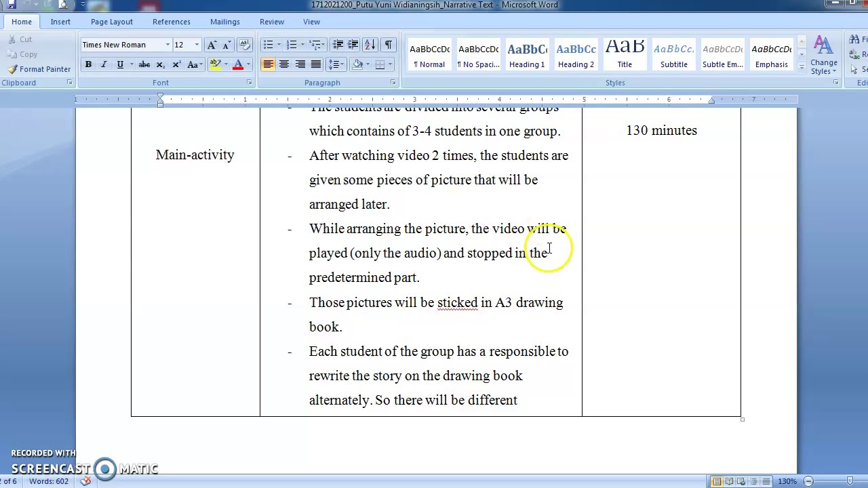The image size is (868, 488).
Task: Apply the Subtitle style
Action: [x=674, y=54]
